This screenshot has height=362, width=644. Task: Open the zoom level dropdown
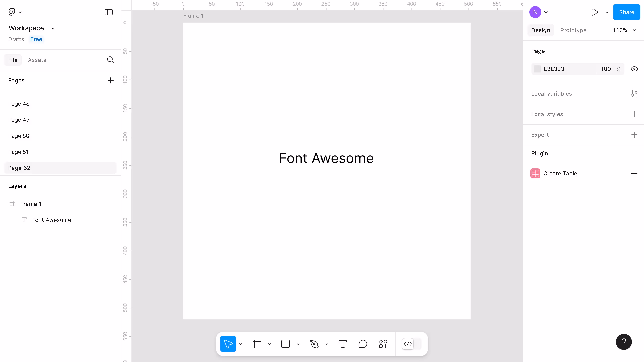(624, 30)
